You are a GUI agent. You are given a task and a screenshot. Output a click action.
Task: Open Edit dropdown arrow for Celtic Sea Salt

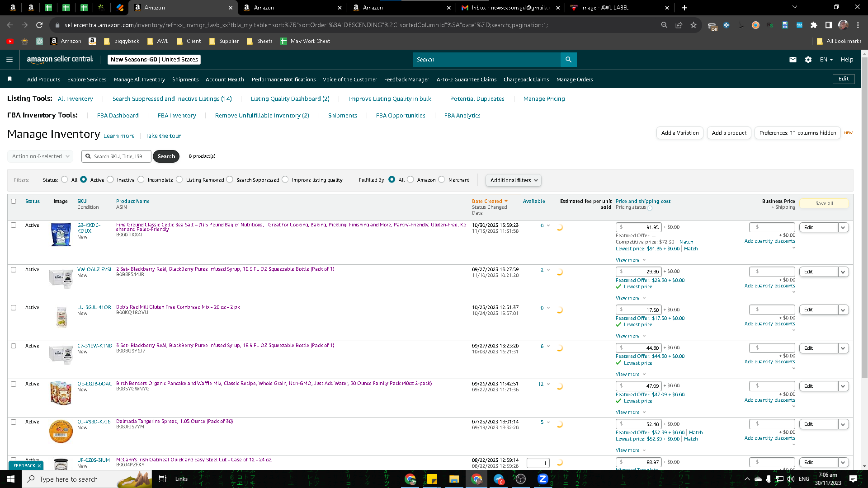(843, 228)
